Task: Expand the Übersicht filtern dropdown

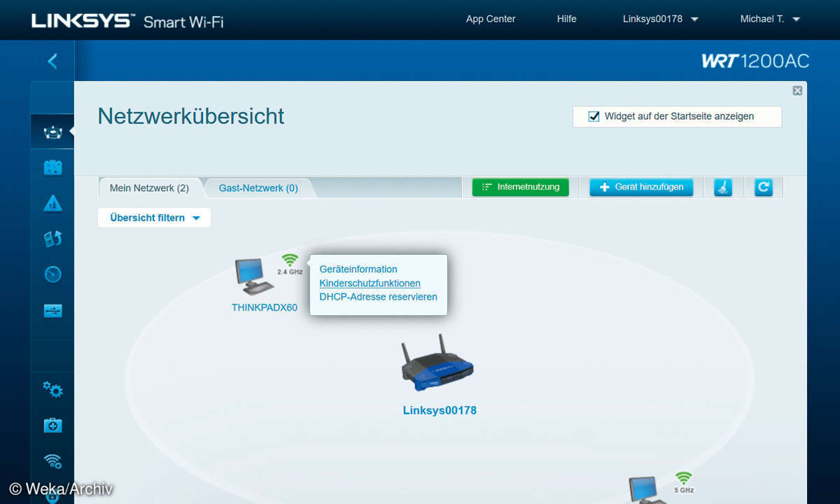Action: 154,218
